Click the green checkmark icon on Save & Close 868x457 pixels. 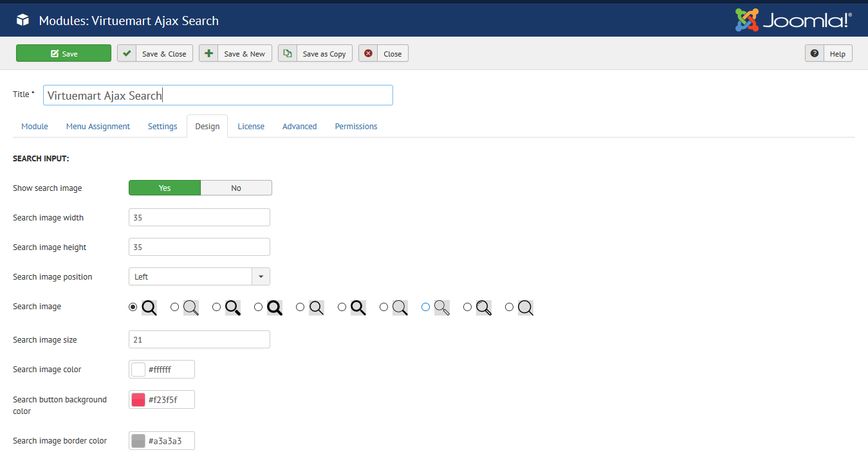(x=127, y=53)
